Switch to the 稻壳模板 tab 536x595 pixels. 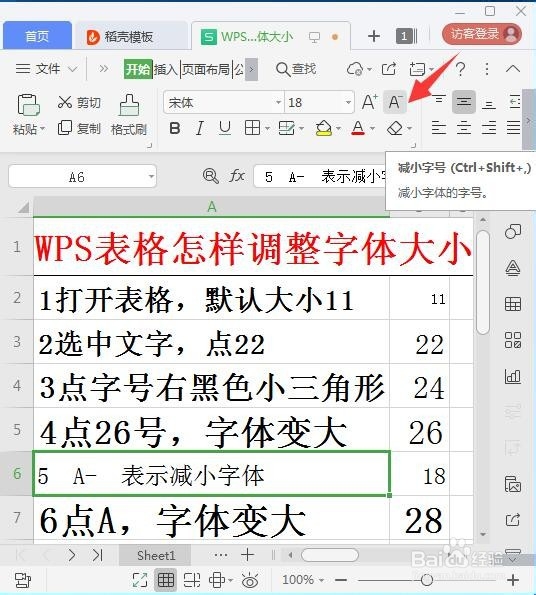pos(131,36)
